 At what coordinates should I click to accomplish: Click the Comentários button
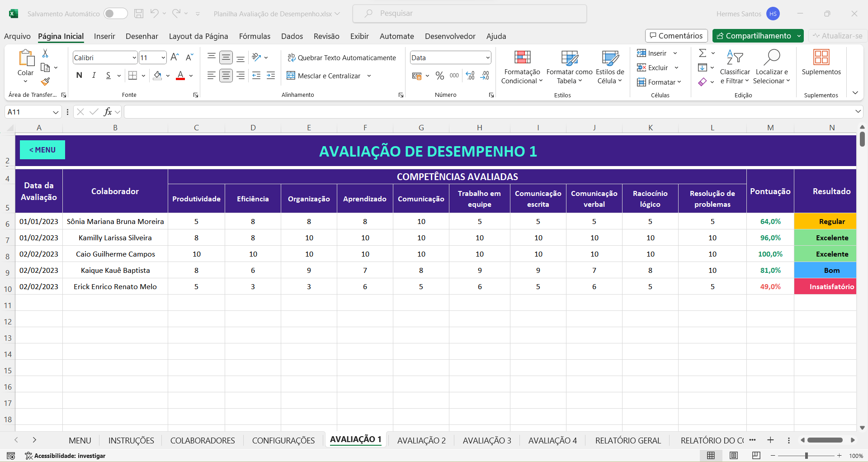pos(676,36)
